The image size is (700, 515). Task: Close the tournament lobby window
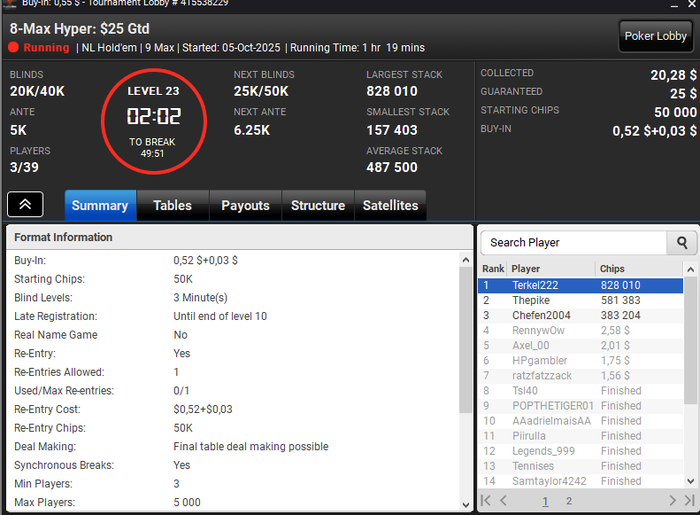[x=692, y=4]
